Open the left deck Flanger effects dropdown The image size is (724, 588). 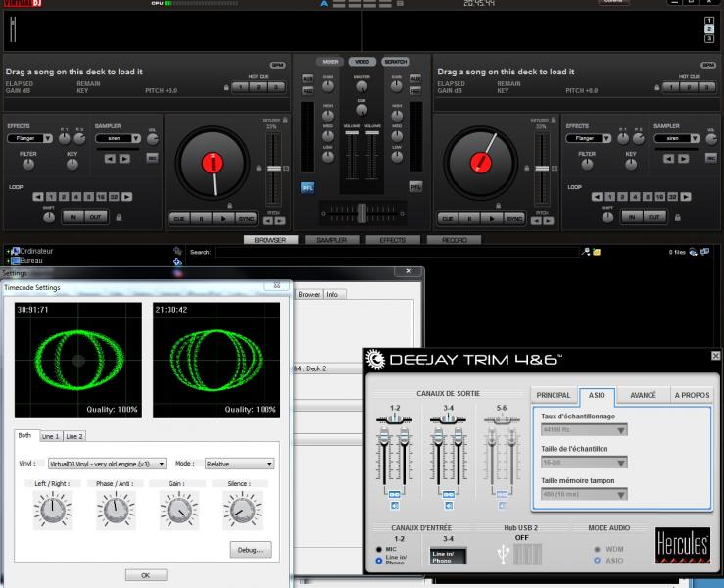point(33,139)
